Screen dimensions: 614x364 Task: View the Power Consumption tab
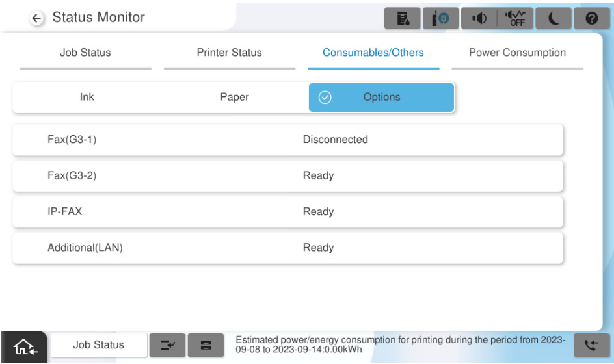pyautogui.click(x=517, y=53)
